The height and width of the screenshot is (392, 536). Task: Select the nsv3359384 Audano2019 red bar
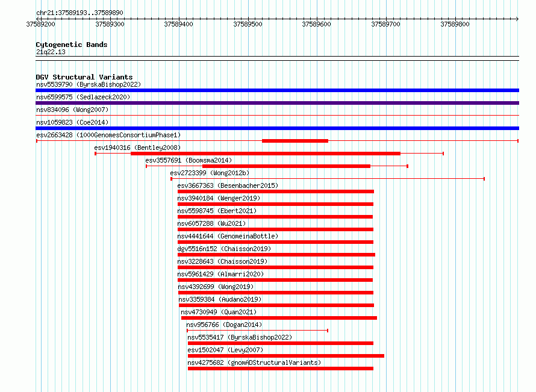point(276,305)
